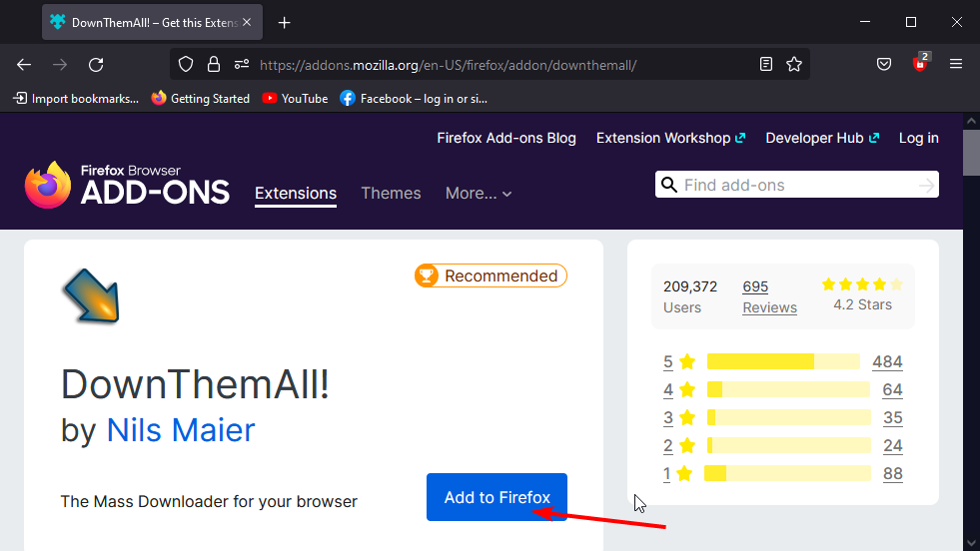The width and height of the screenshot is (980, 551).
Task: Select the Extensions tab
Action: (x=296, y=193)
